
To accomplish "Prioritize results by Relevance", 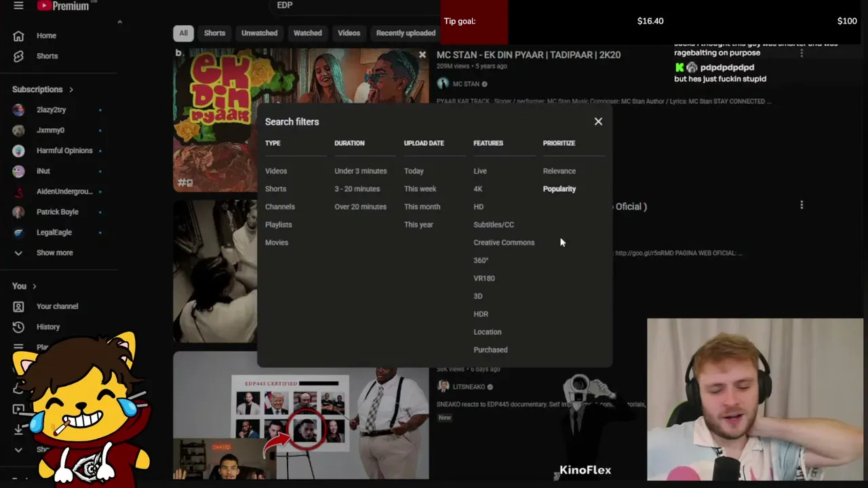I will coord(559,171).
